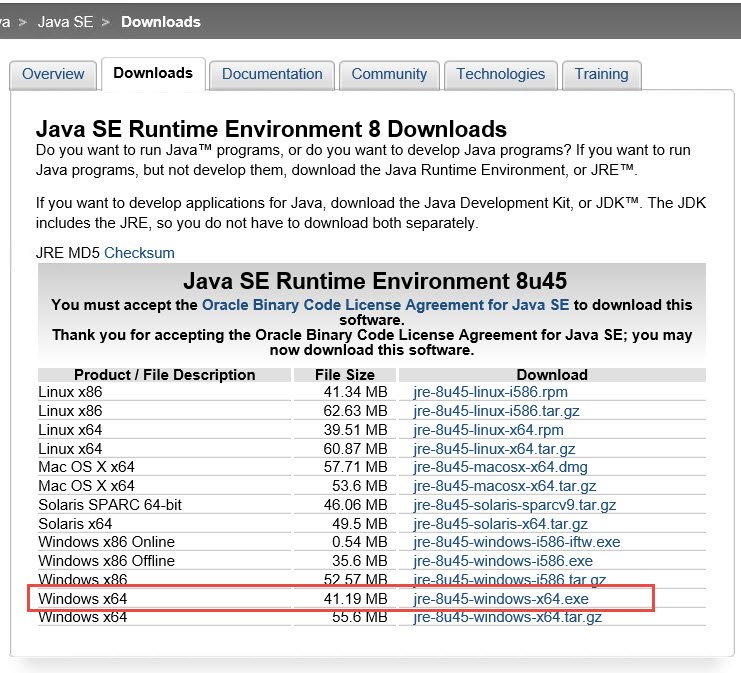Download jre-8u45-linux-i586.tar.gz
Image resolution: width=741 pixels, height=673 pixels.
(x=496, y=411)
